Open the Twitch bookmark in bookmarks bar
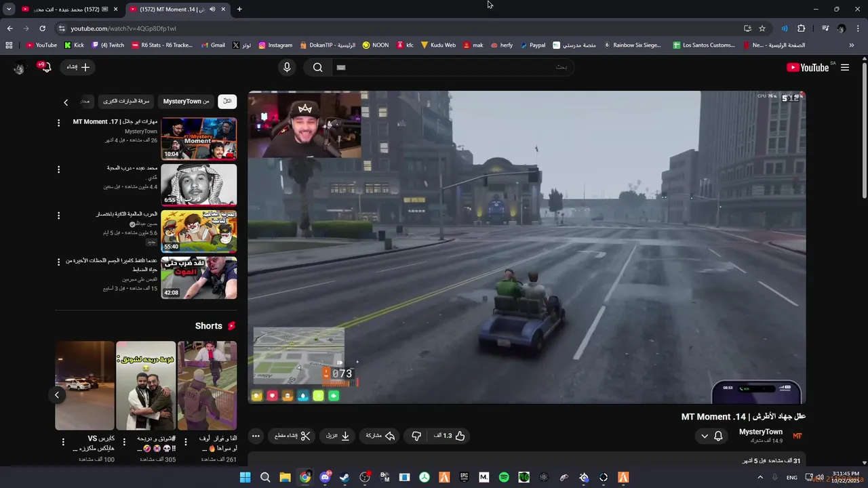Viewport: 868px width, 488px height. 108,45
